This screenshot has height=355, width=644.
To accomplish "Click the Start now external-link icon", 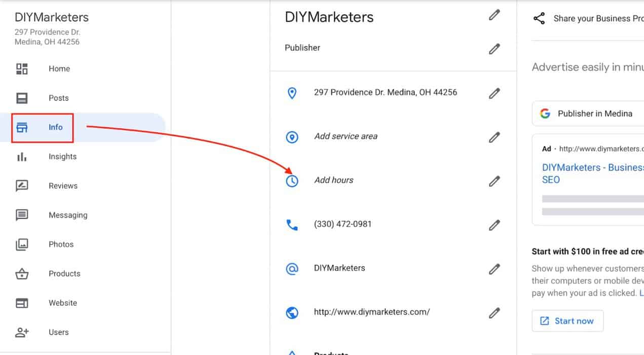I will point(545,321).
